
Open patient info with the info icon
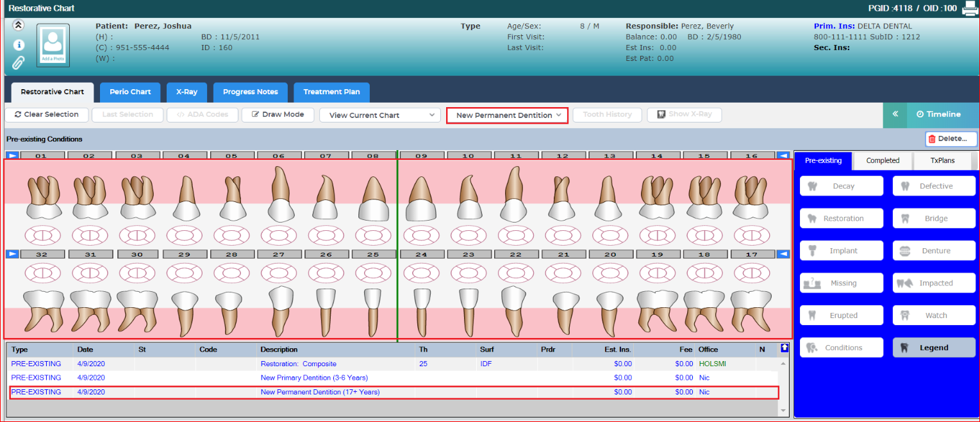coord(18,45)
